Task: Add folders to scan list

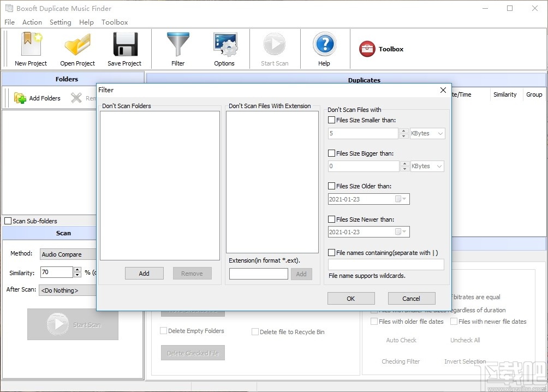Action: pos(37,98)
